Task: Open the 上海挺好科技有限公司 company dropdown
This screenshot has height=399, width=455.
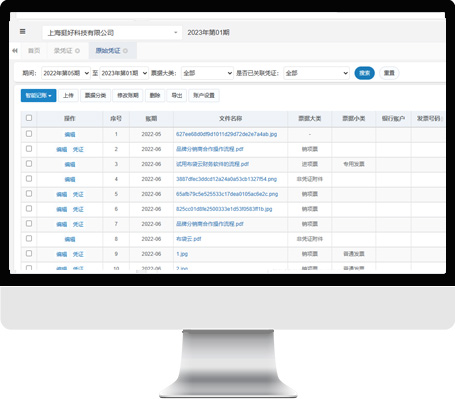Action: (112, 33)
